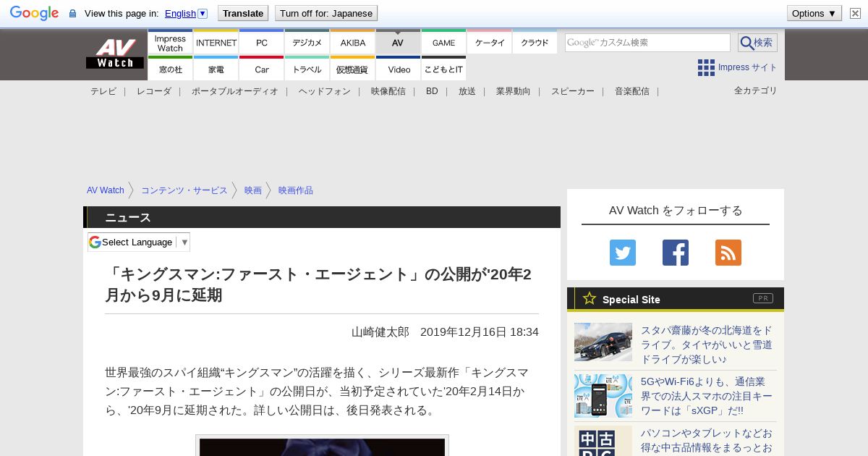This screenshot has height=456, width=868.
Task: Open the デジカメ Watch tab
Action: pyautogui.click(x=307, y=43)
